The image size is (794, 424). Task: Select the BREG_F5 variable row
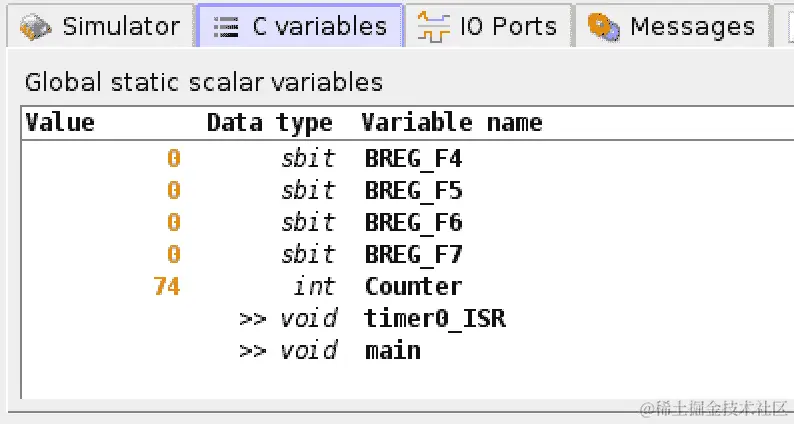point(408,190)
